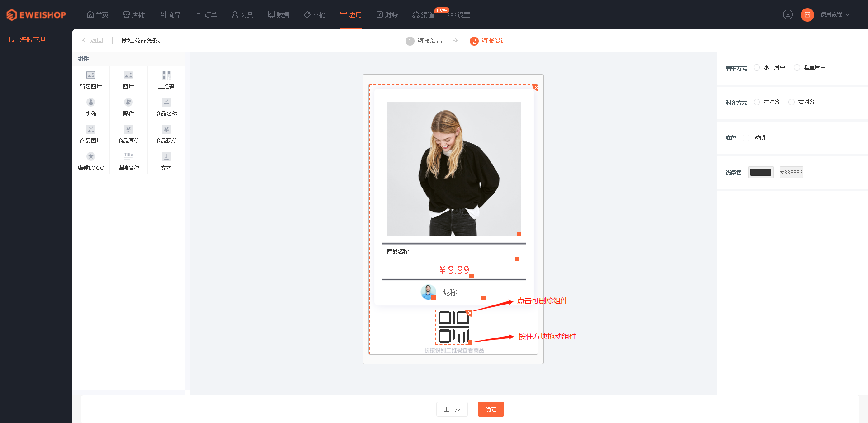
Task: Expand the 使用教程 dropdown
Action: (835, 14)
